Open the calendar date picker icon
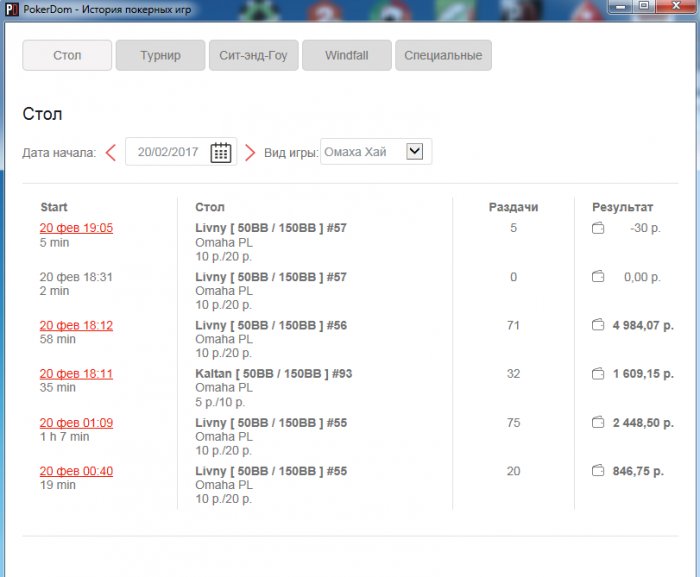 221,152
